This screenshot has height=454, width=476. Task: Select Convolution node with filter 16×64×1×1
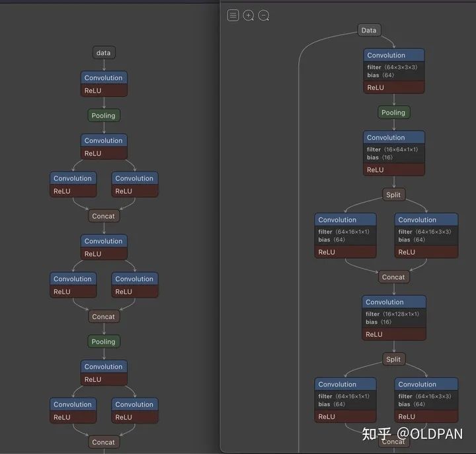pyautogui.click(x=394, y=153)
